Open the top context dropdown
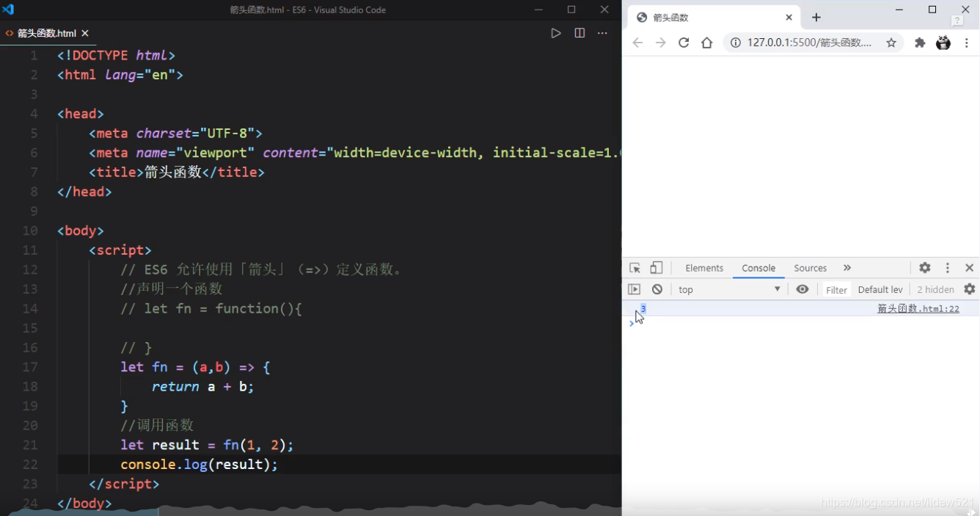The width and height of the screenshot is (980, 516). tap(729, 289)
